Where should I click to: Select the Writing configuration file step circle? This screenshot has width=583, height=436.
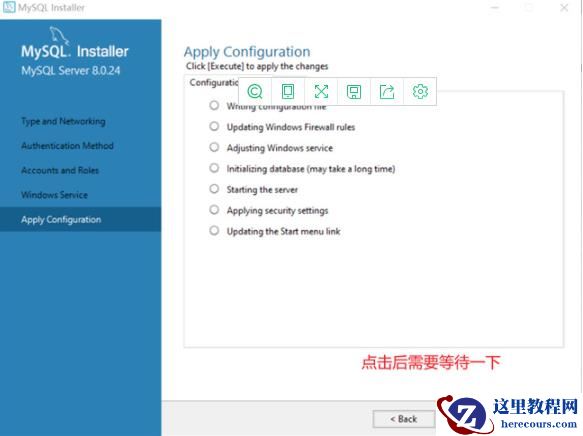click(214, 105)
